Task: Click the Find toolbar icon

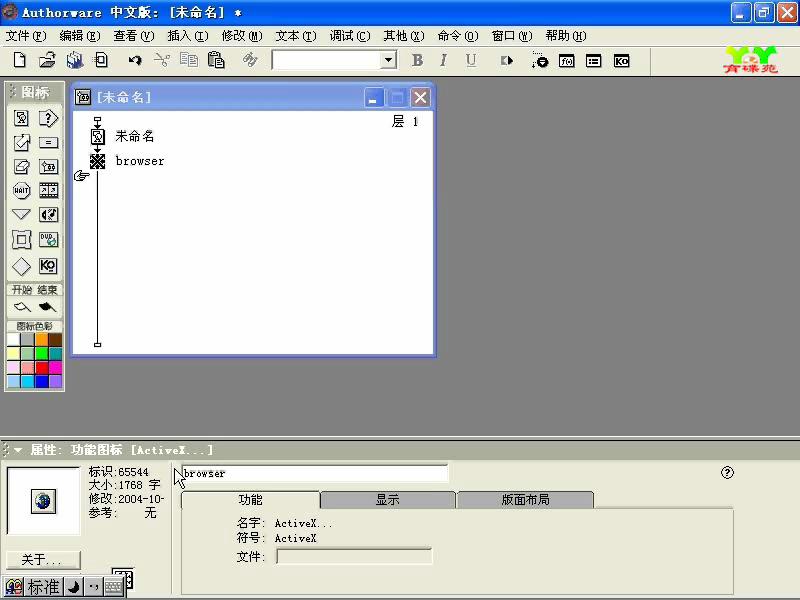Action: click(x=250, y=60)
